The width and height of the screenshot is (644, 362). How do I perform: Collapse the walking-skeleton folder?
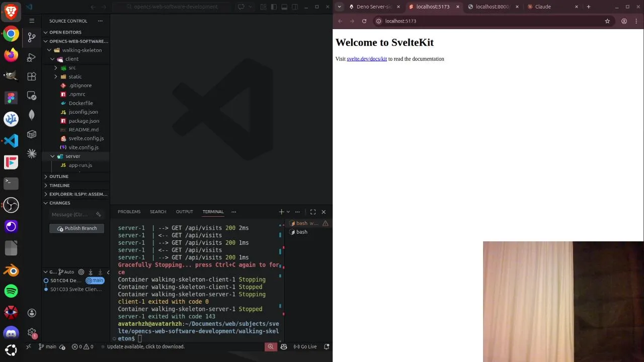tap(75, 50)
